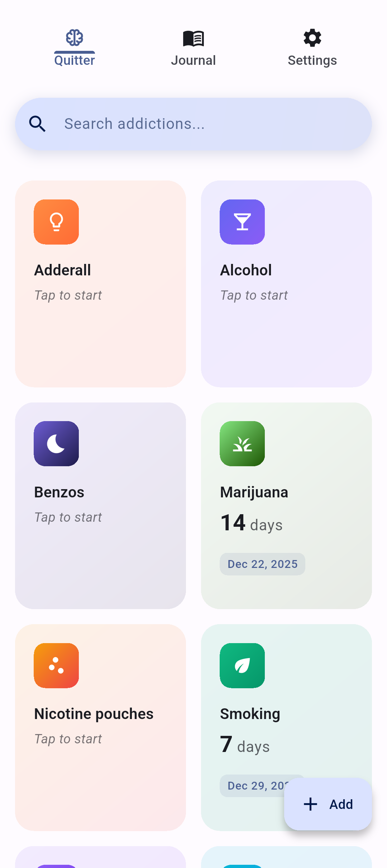The width and height of the screenshot is (387, 868).
Task: Tap "Tap to start" under Alcohol
Action: click(254, 295)
